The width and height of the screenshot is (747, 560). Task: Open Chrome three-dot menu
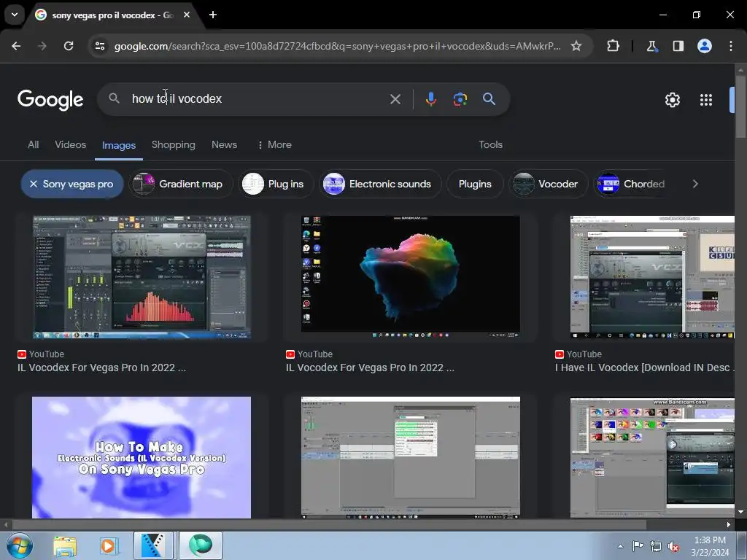731,46
